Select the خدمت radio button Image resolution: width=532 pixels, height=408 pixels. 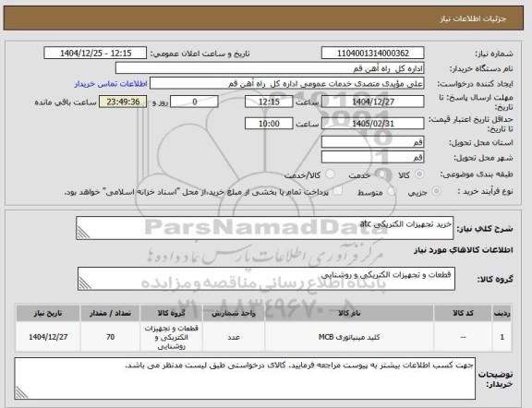[x=382, y=174]
